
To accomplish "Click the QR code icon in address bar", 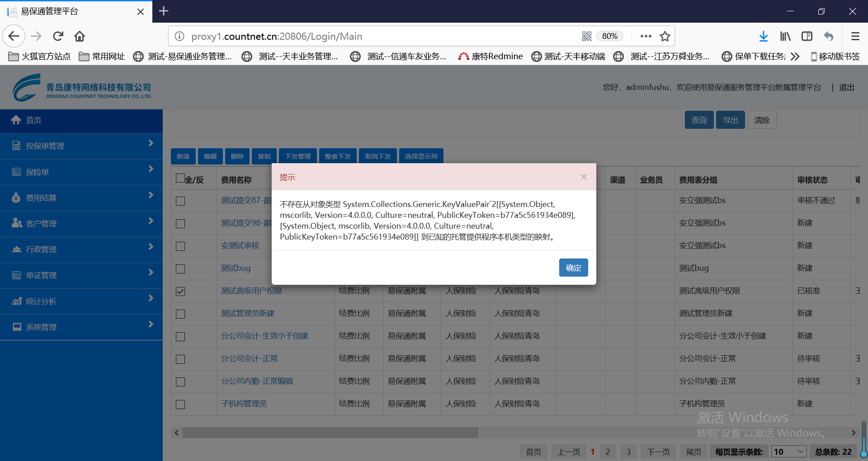I will tap(586, 36).
